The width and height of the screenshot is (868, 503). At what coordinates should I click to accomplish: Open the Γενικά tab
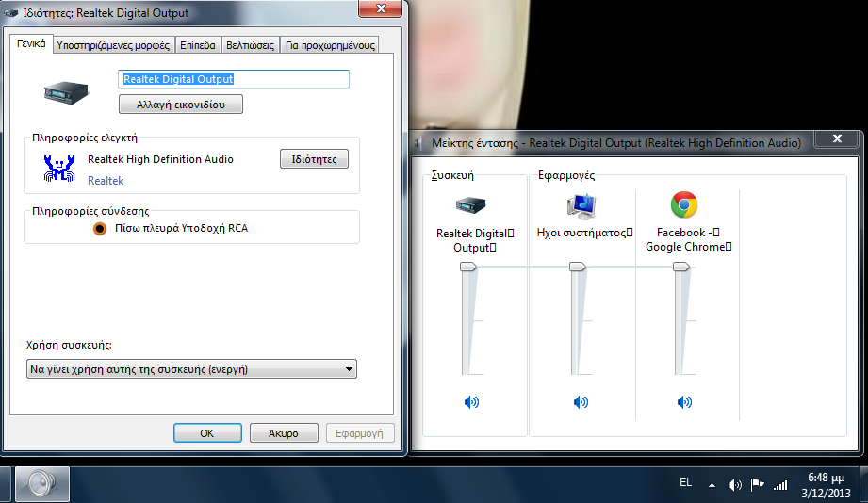click(x=31, y=43)
